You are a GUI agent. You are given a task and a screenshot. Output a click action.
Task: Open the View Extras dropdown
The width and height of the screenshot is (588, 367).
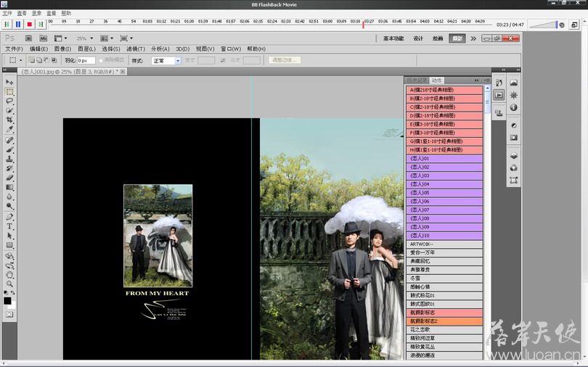[60, 38]
